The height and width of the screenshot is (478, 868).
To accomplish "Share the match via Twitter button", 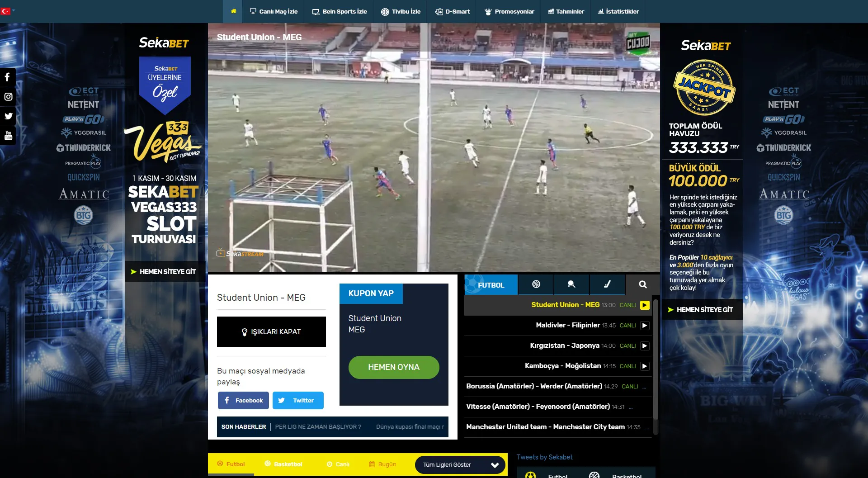I will click(298, 401).
